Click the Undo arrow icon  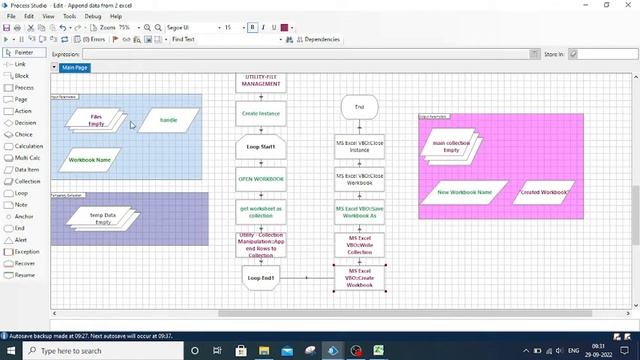[x=63, y=28]
